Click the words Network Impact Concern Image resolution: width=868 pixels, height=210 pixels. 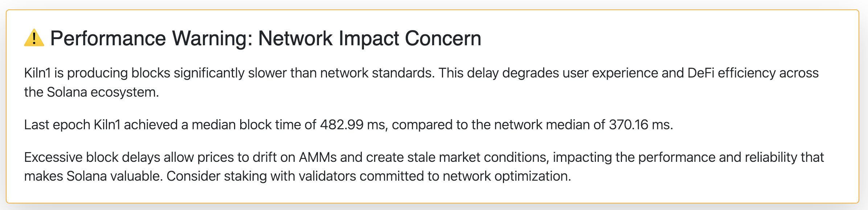coord(369,38)
